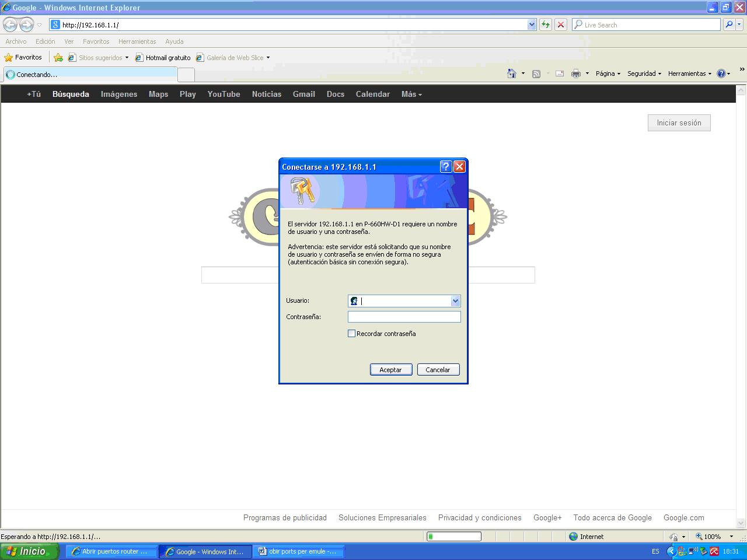The height and width of the screenshot is (560, 747).
Task: Open the Herramientas menu in menu bar
Action: click(137, 41)
